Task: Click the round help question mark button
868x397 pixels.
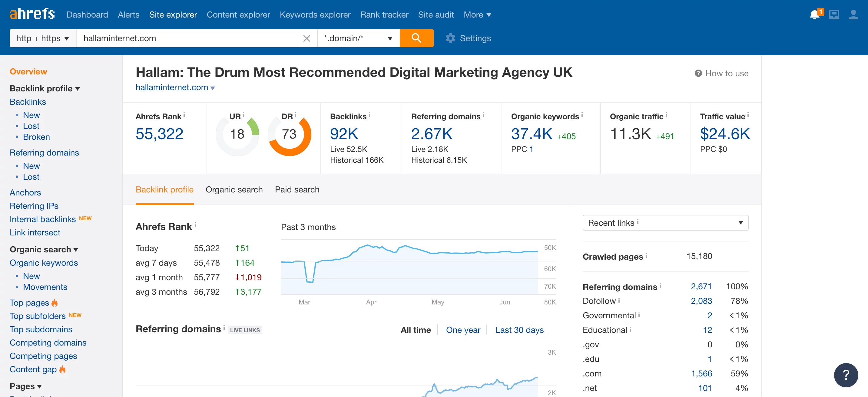Action: pyautogui.click(x=846, y=375)
